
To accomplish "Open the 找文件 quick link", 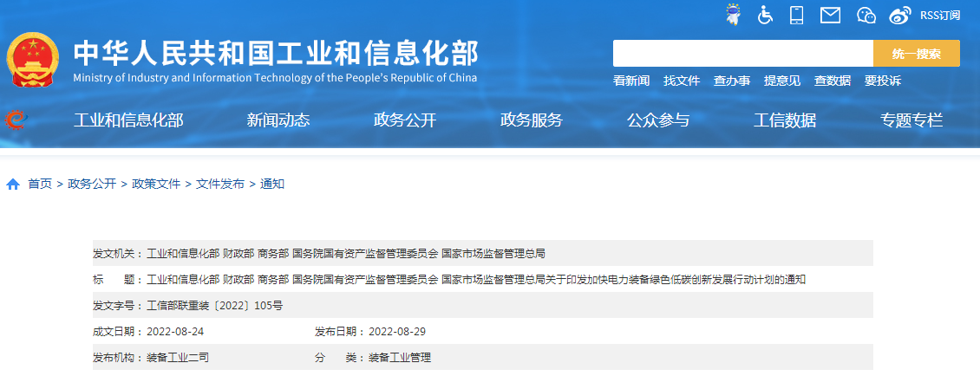I will [682, 81].
